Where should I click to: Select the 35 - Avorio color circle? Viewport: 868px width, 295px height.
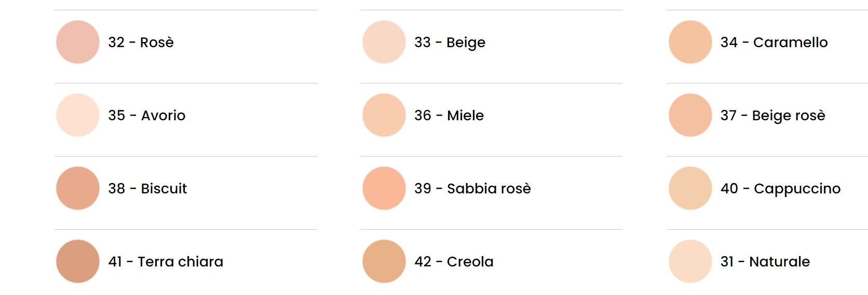[78, 115]
